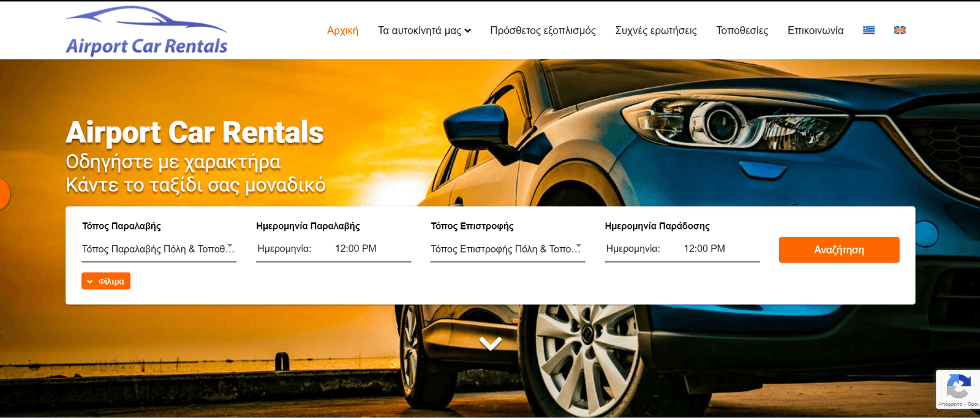Click the white down chevron arrow
Image resolution: width=980 pixels, height=418 pixels.
(x=491, y=343)
